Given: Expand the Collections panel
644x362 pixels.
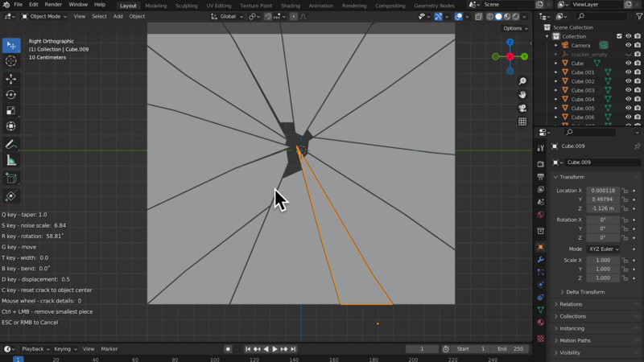Looking at the screenshot, I should point(572,316).
